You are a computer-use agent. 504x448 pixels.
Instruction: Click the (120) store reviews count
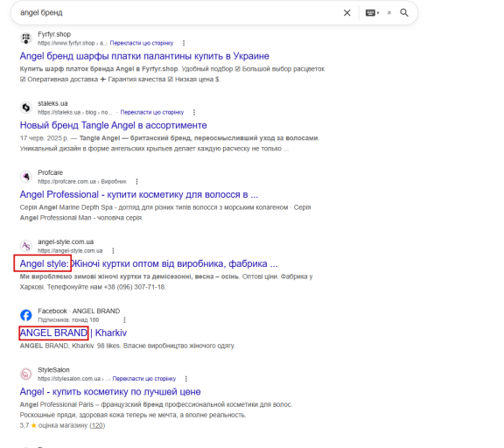pyautogui.click(x=97, y=425)
